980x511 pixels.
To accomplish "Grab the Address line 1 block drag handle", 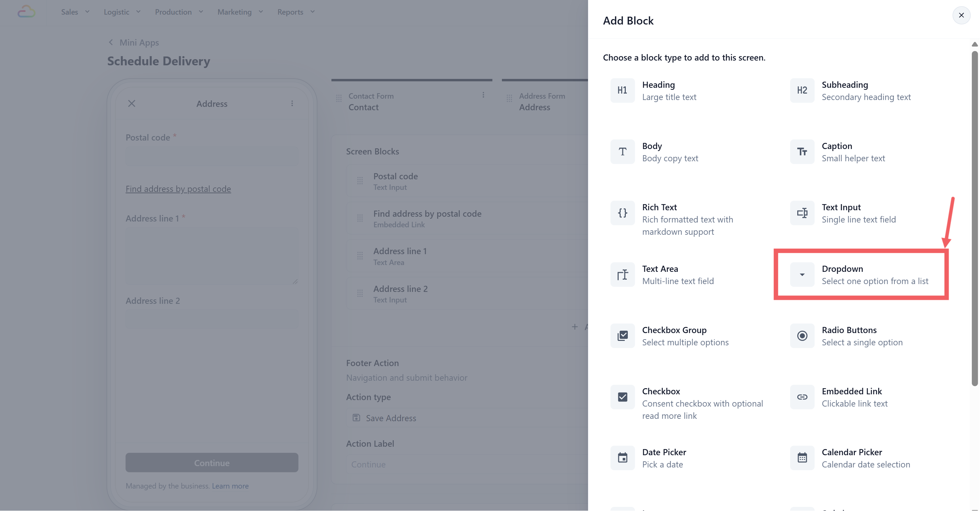I will pos(360,256).
